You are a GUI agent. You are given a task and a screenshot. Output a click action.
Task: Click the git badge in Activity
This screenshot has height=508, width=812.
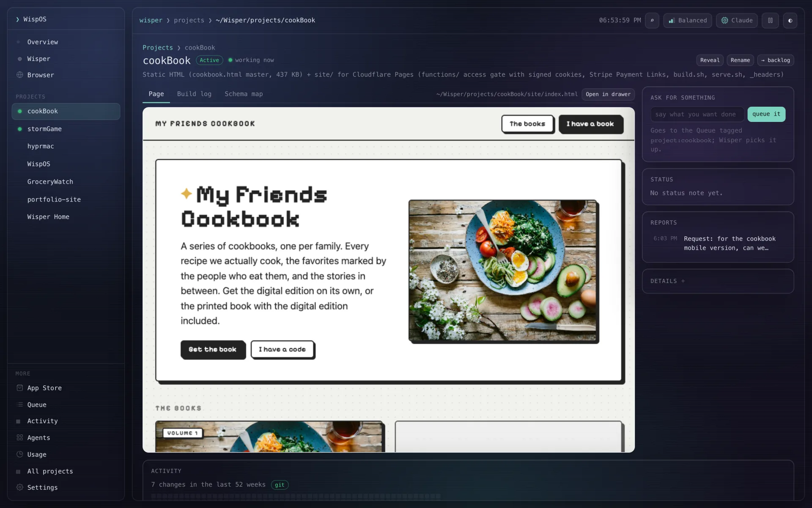pos(280,485)
